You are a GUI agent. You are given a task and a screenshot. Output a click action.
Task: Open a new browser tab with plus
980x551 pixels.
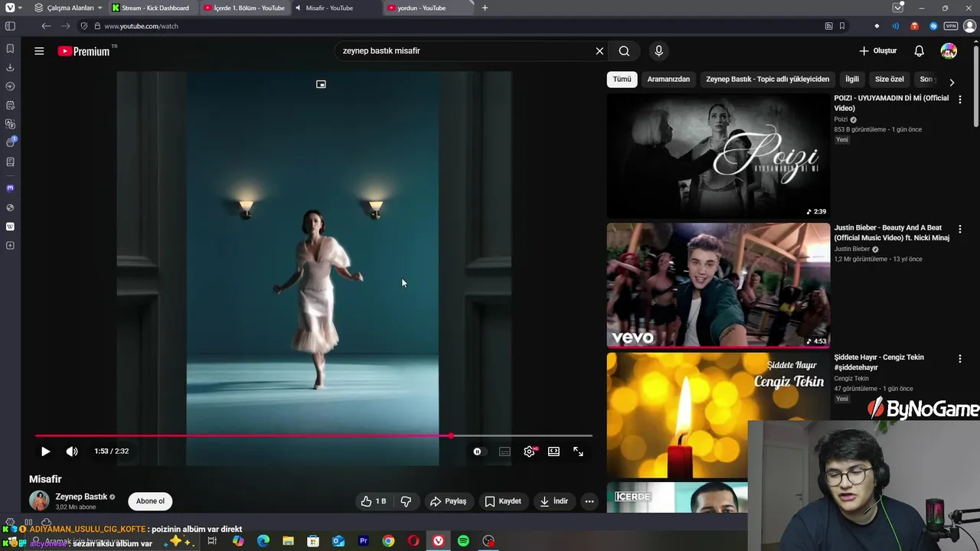(485, 8)
